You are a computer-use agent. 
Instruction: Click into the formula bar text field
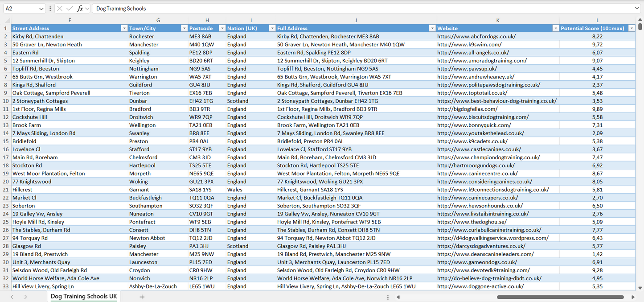click(x=357, y=8)
